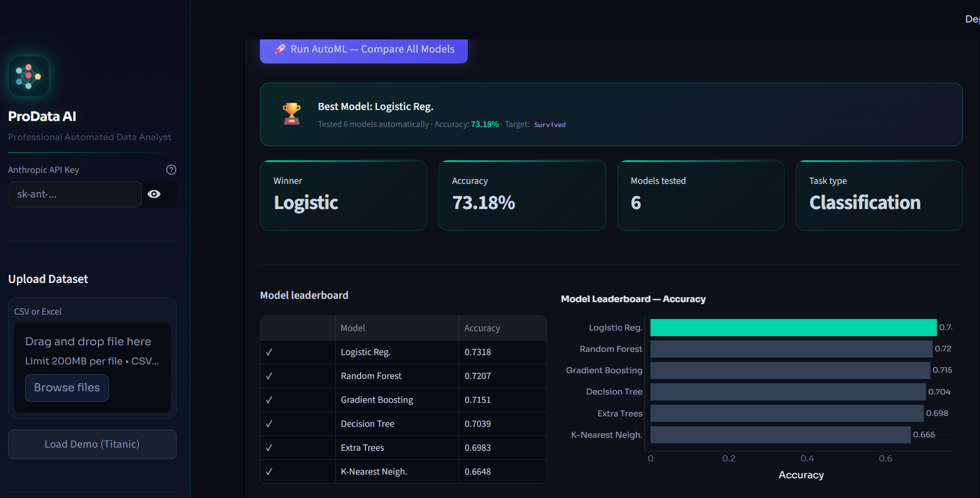Reveal the API key with the eye toggle
The height and width of the screenshot is (498, 980).
pyautogui.click(x=154, y=194)
